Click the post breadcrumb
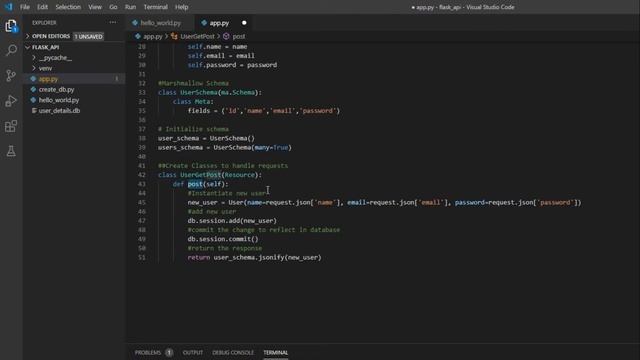Viewport: 640px width, 360px height. (239, 36)
